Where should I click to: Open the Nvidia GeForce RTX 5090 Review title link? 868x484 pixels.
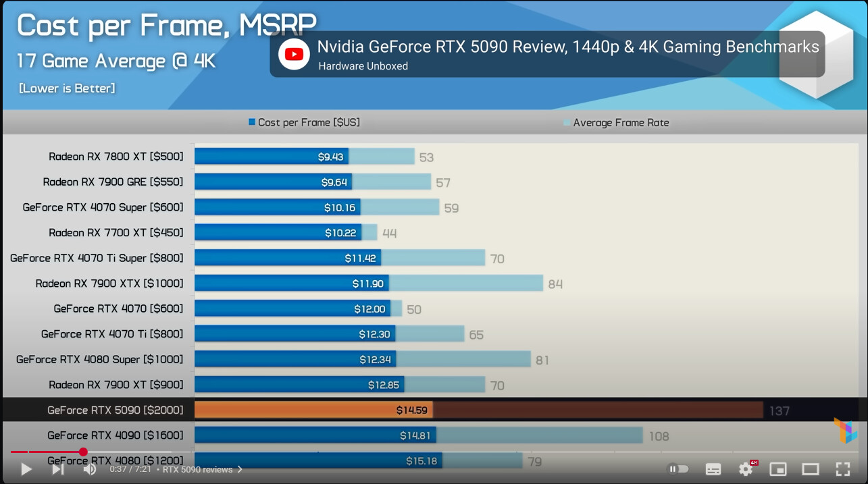click(x=567, y=47)
